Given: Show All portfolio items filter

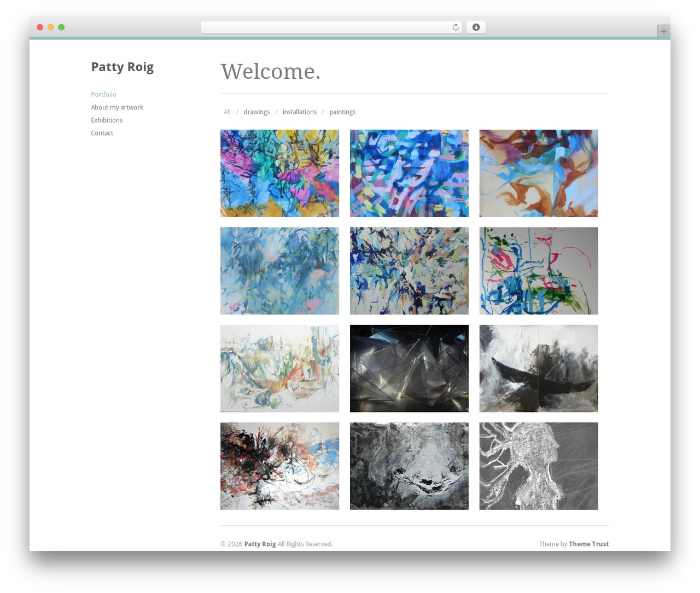Looking at the screenshot, I should point(227,112).
